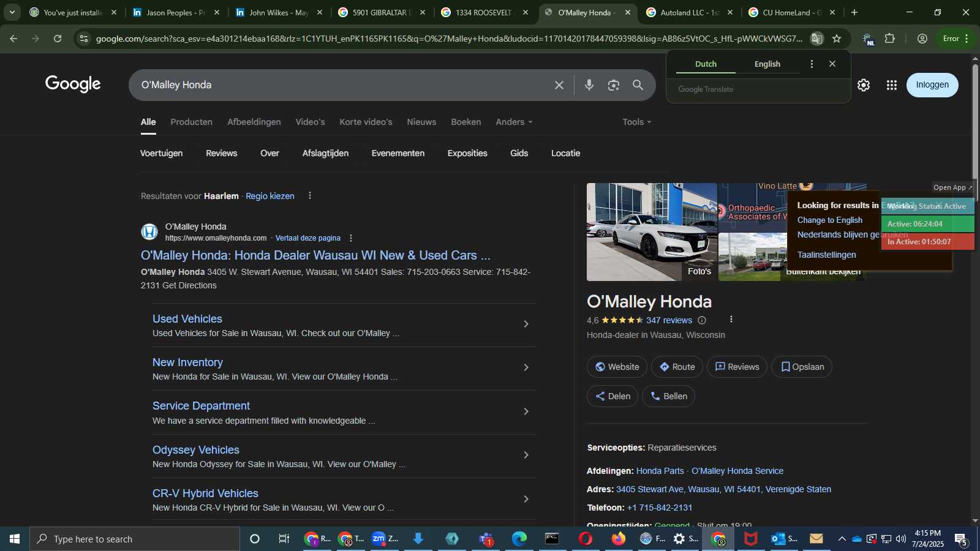The image size is (980, 551).
Task: Open translate popup three-dot options
Action: [x=812, y=64]
